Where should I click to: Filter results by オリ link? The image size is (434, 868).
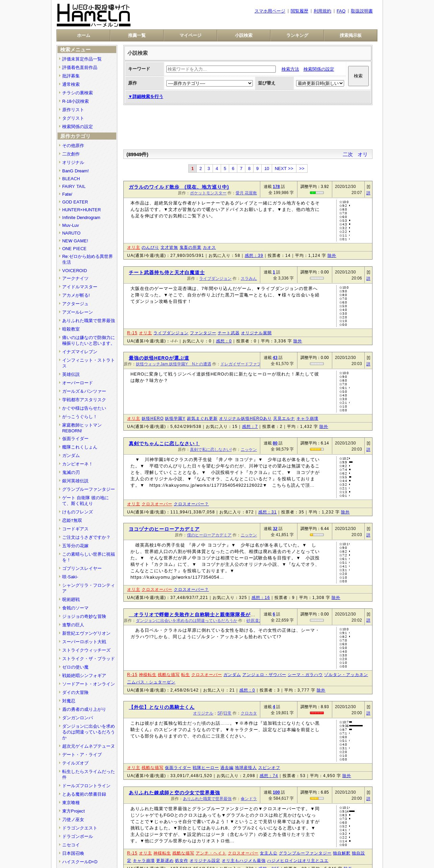[x=362, y=154]
